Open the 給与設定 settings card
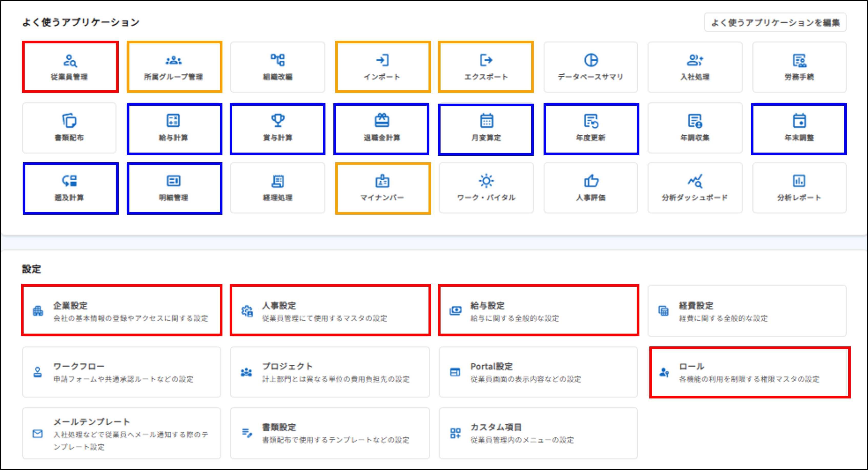This screenshot has width=868, height=470. 538,310
